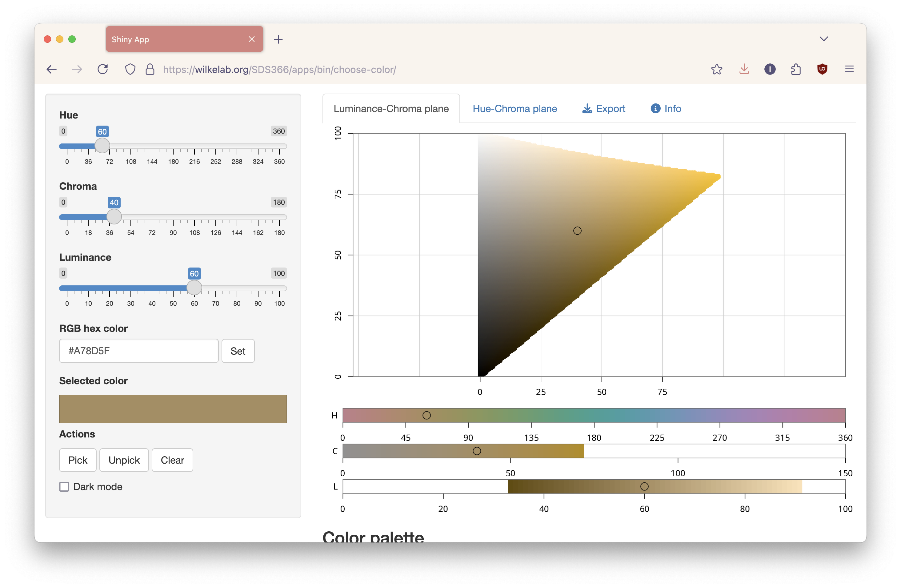Click the tracking protection shield icon
901x588 pixels.
pos(130,69)
